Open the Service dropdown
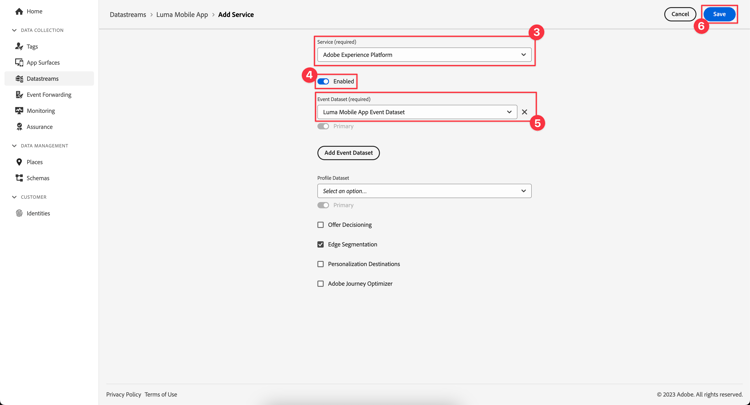 pyautogui.click(x=424, y=55)
